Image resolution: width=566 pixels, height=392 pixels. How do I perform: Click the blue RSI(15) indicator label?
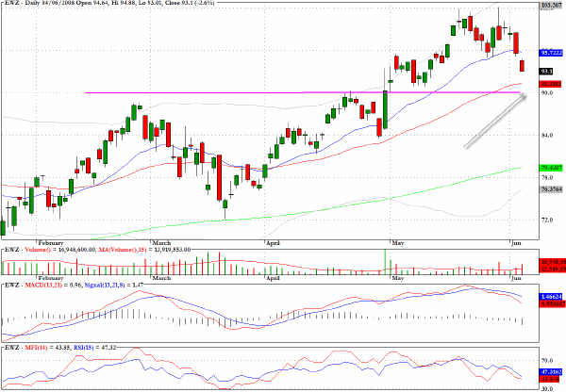pos(83,348)
